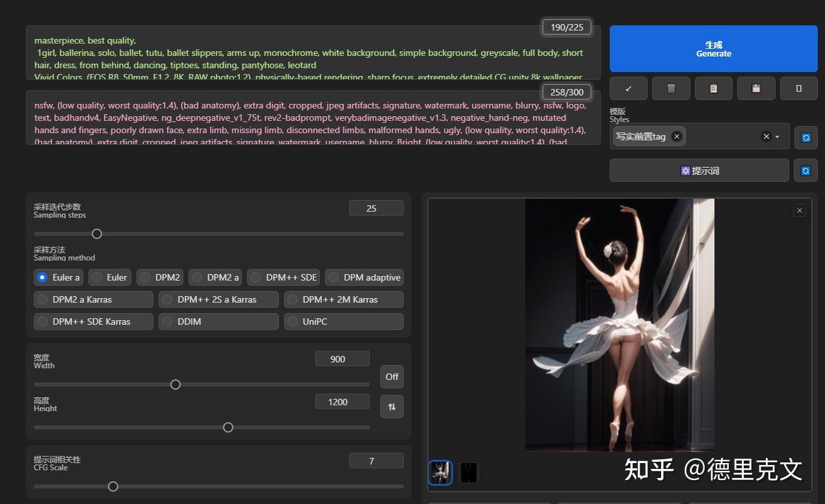Click the Off aspect ratio button

(x=391, y=377)
